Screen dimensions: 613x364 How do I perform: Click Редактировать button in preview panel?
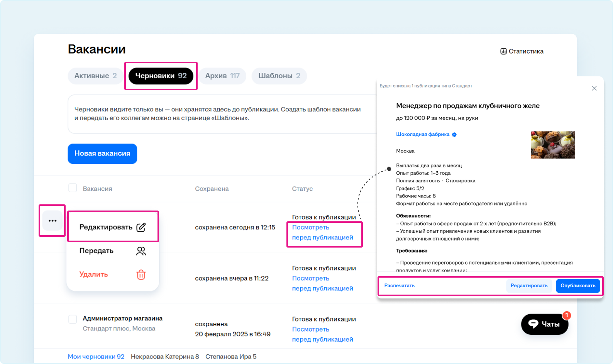(x=529, y=286)
